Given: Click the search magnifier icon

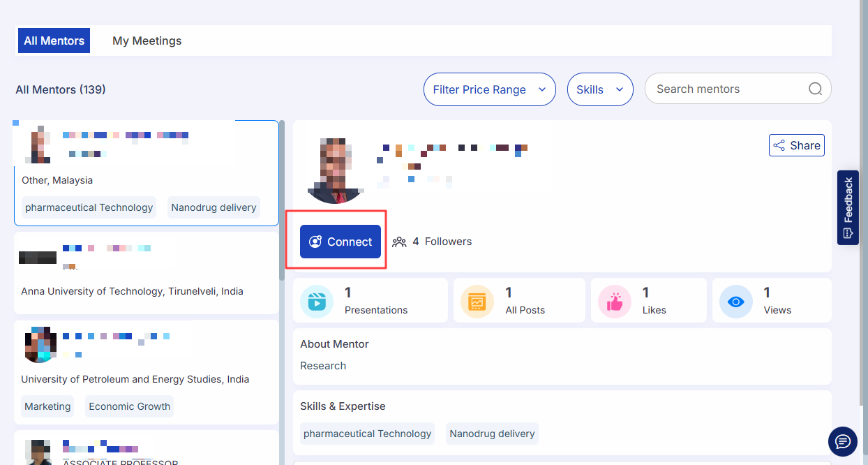Looking at the screenshot, I should (815, 89).
